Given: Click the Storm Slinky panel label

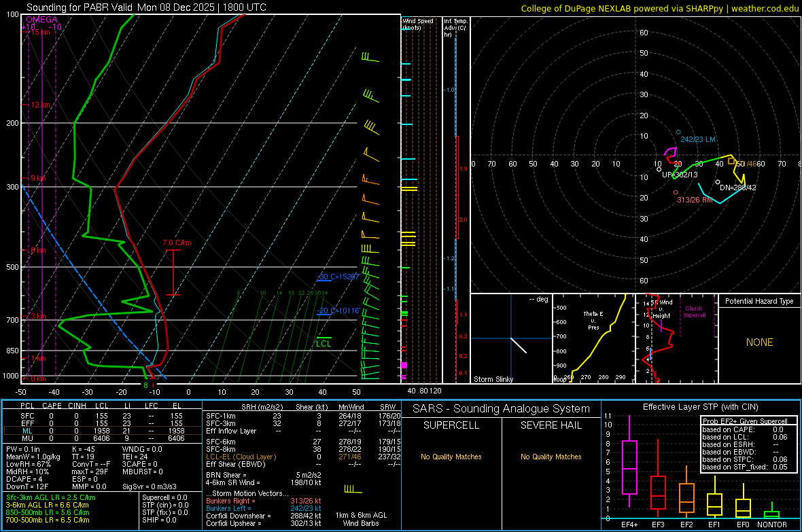Looking at the screenshot, I should (493, 379).
